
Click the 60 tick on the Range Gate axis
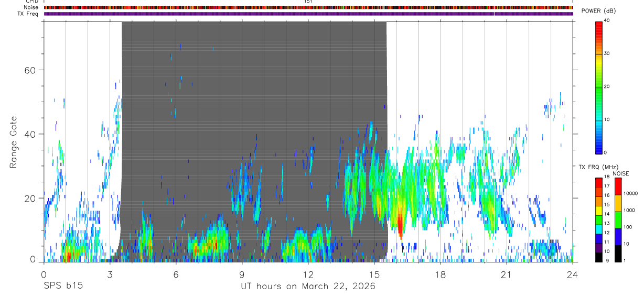pyautogui.click(x=29, y=70)
